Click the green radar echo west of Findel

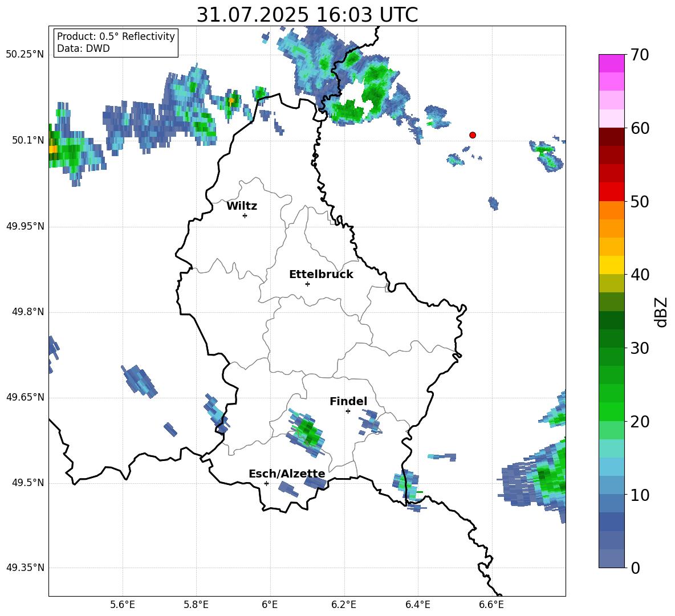click(x=307, y=433)
